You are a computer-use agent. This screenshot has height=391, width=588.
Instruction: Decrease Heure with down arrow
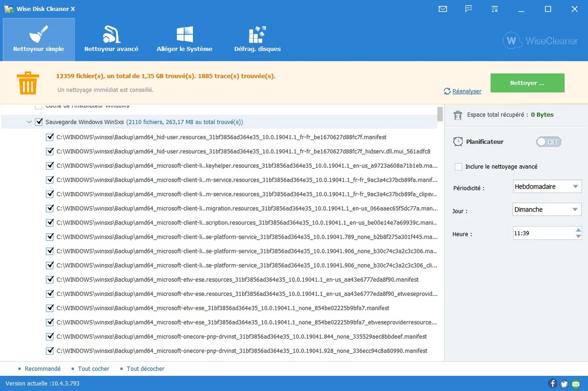578,237
